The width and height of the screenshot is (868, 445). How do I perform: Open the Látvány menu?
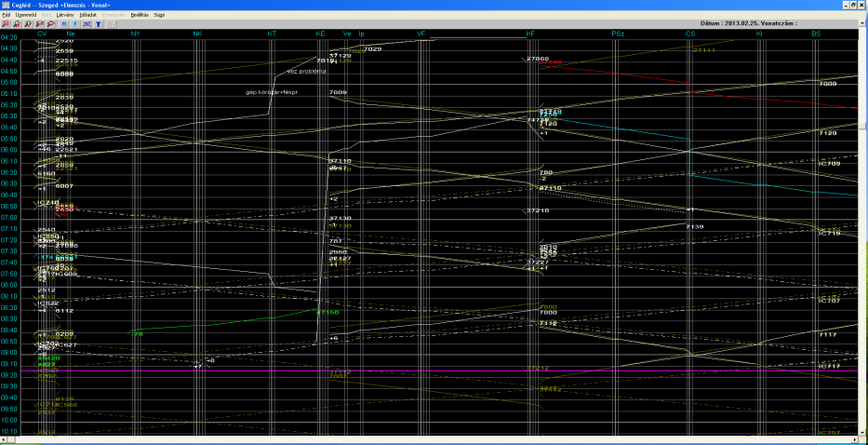[65, 15]
